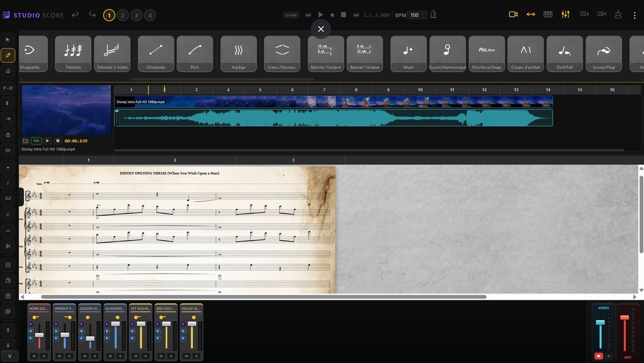Skip to end in transport
Viewport: 644px width, 363px height.
click(x=356, y=15)
